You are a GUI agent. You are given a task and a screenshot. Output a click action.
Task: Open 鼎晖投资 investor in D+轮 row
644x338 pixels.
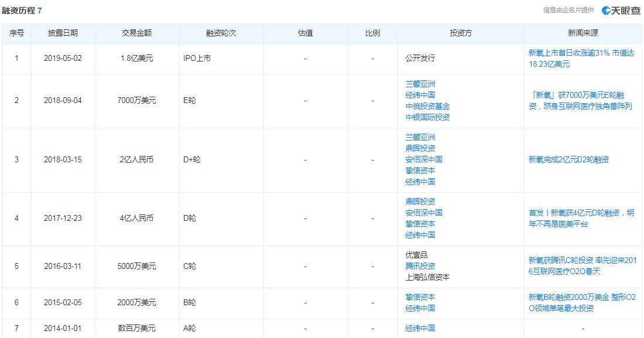pos(420,148)
